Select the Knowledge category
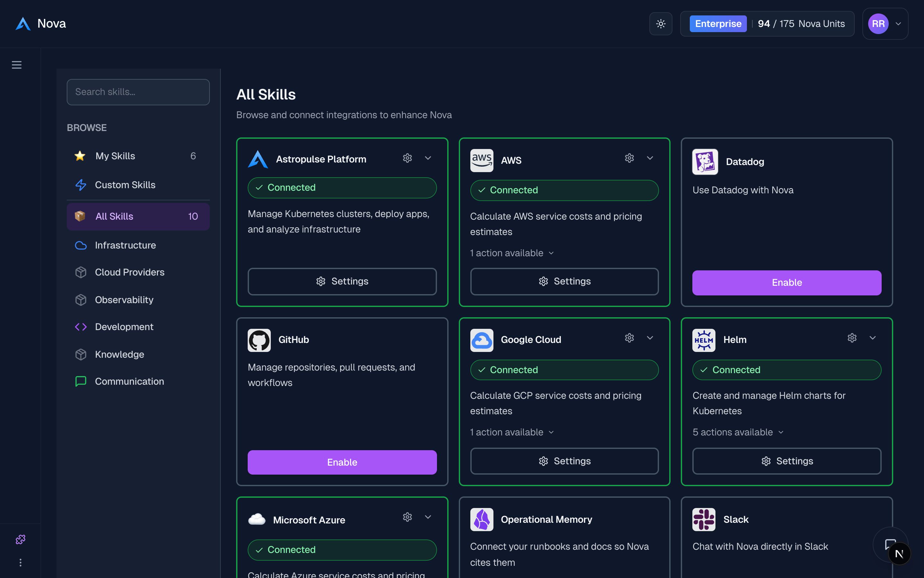924x578 pixels. 138,355
